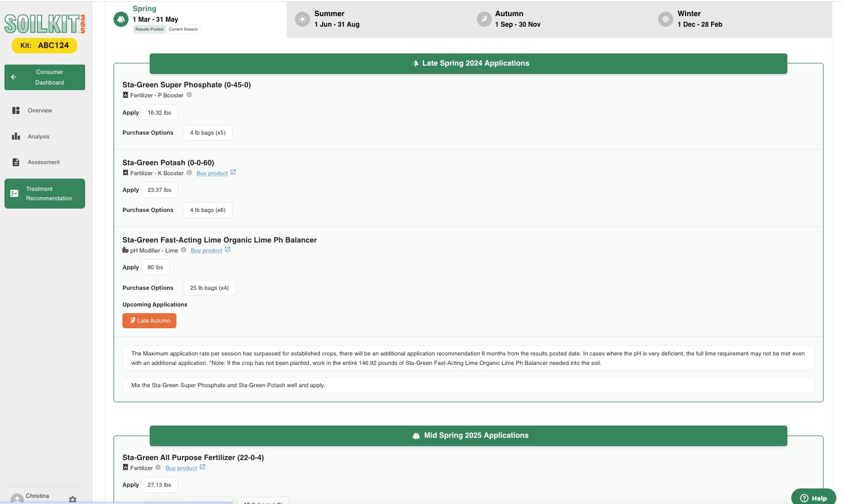Select the 25 lb bags (x4) purchase option

point(210,288)
